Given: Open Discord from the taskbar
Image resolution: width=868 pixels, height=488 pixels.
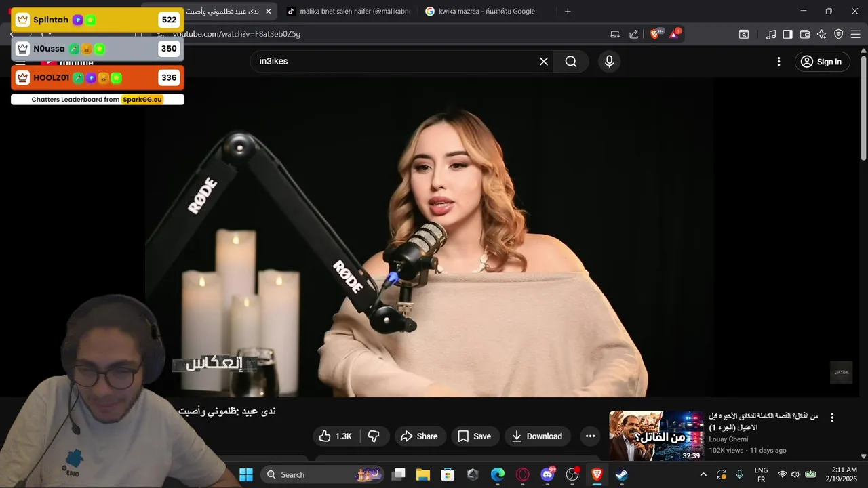Looking at the screenshot, I should click(x=547, y=474).
